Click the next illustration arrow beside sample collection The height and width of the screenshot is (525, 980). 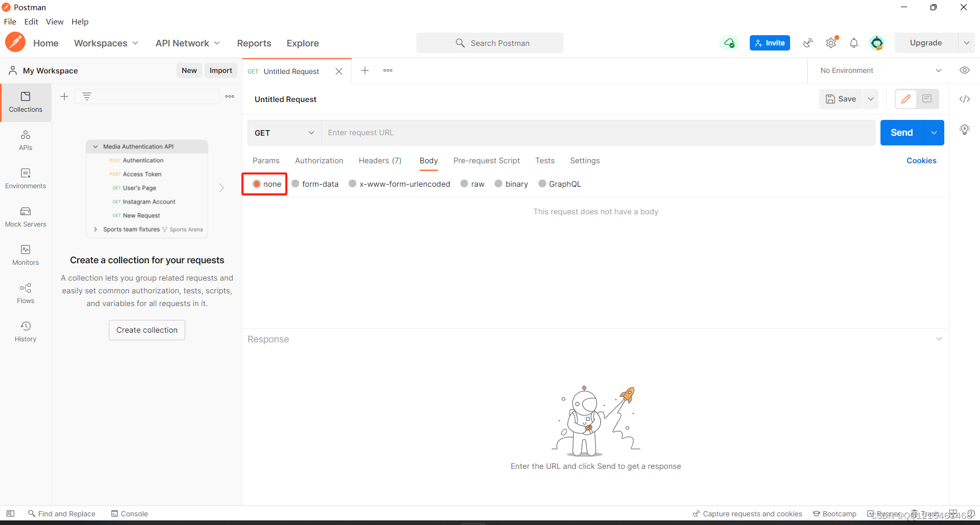[x=222, y=188]
